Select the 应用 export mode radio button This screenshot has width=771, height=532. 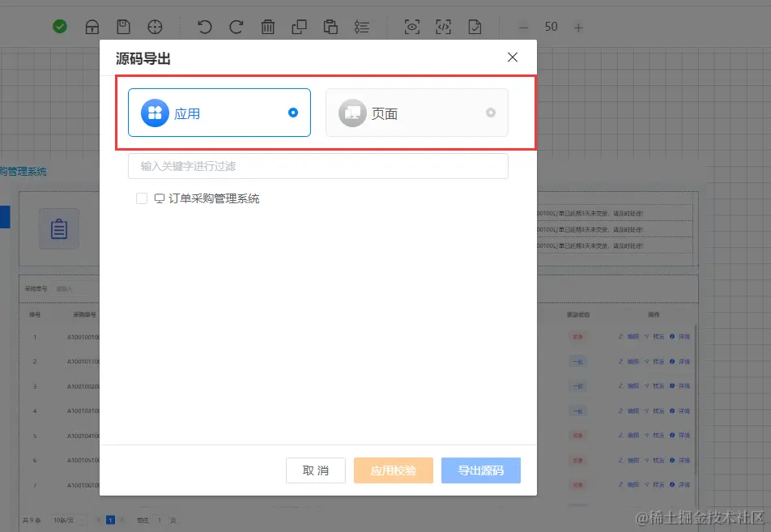(x=292, y=113)
